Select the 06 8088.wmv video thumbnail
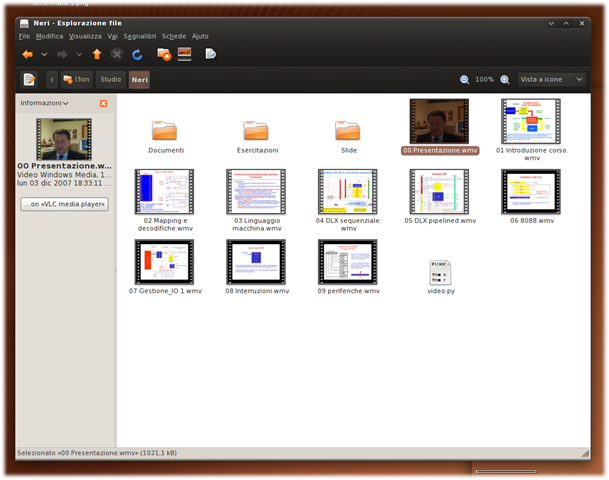 point(531,197)
